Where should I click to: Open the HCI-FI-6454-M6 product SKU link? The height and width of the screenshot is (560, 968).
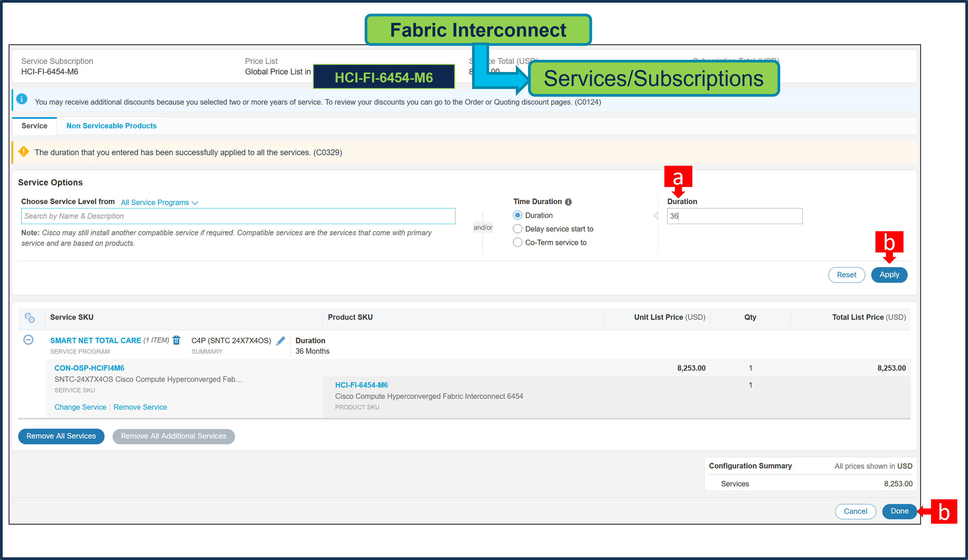(361, 385)
